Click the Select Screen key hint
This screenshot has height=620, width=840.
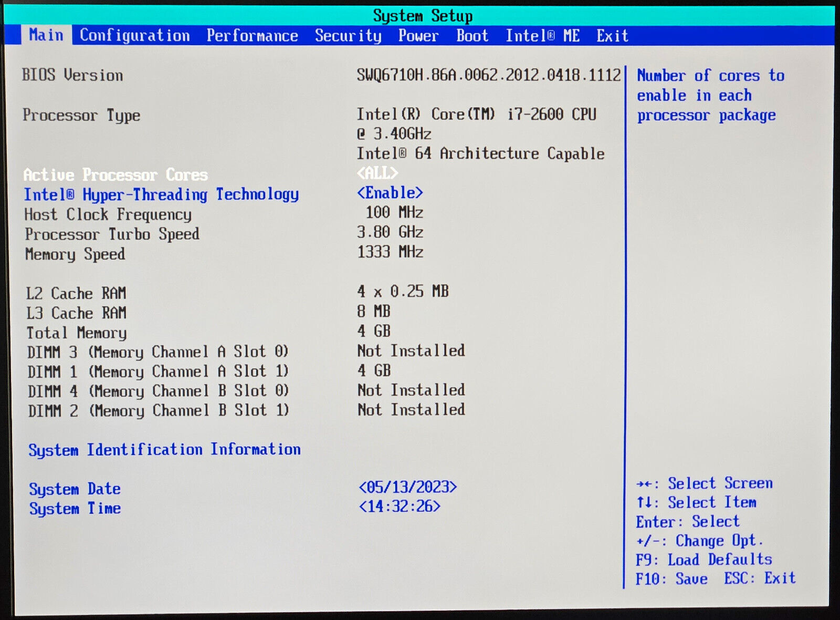[x=704, y=483]
